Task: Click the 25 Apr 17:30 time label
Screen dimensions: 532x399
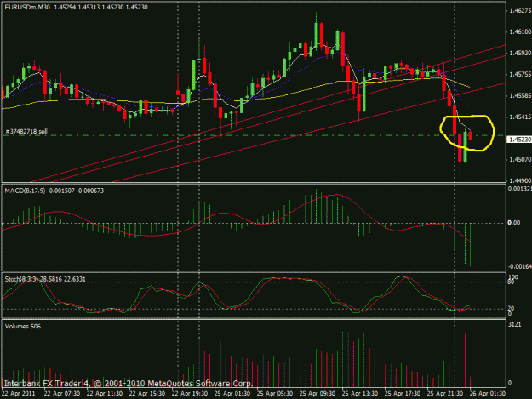Action: pos(403,394)
